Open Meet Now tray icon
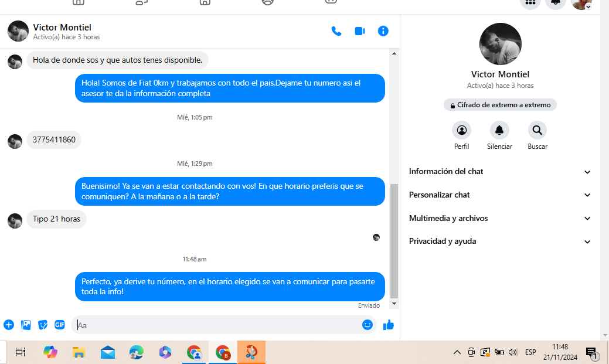 (471, 352)
